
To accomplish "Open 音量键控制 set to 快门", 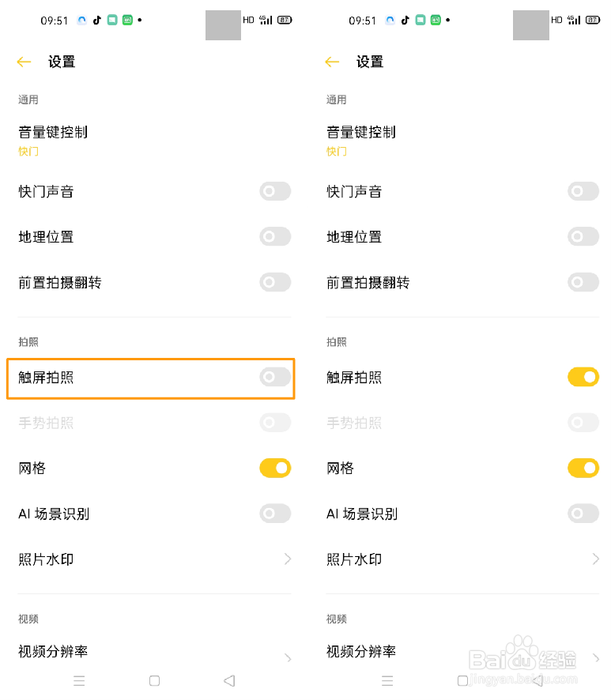I will tap(79, 141).
